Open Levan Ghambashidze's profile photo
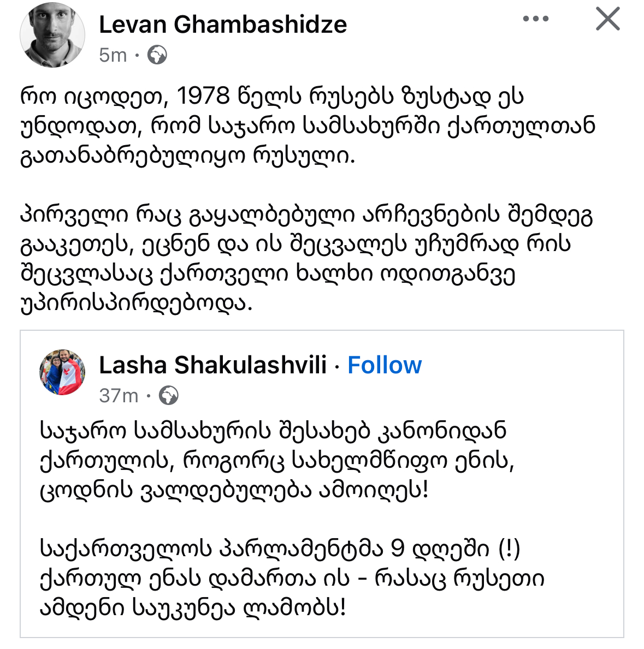The image size is (644, 649). [x=52, y=34]
